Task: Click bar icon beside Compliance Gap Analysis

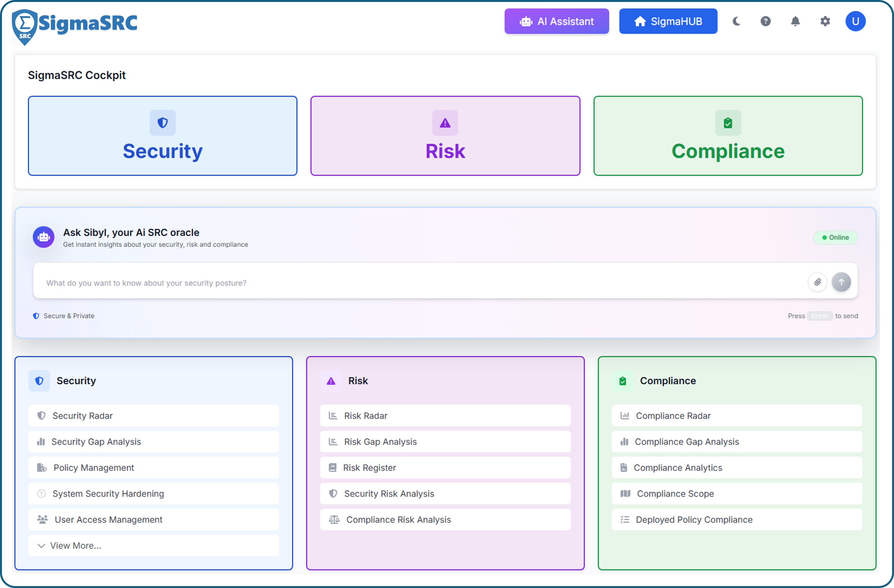Action: (624, 442)
